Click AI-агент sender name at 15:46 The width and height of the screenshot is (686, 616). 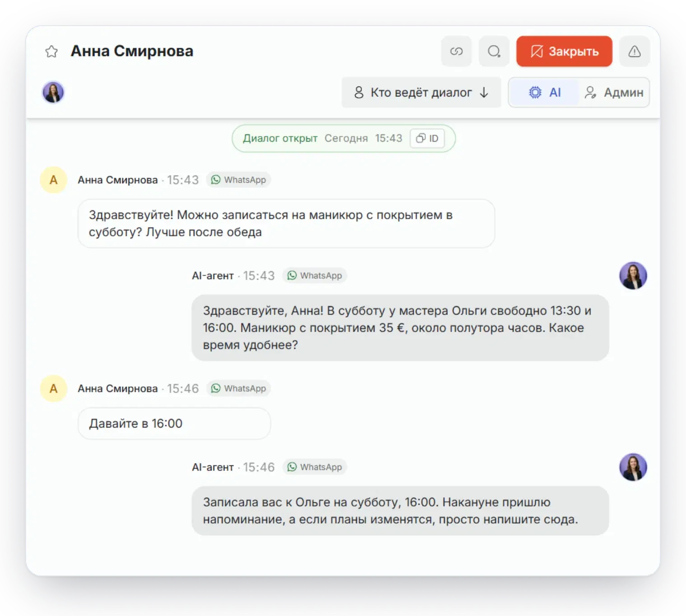tap(213, 467)
